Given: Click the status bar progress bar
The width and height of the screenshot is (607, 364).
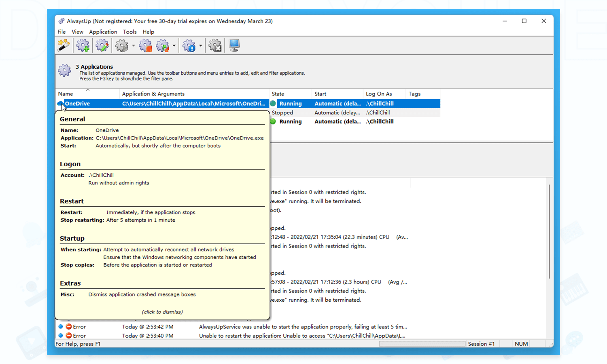Looking at the screenshot, I should coord(422,344).
